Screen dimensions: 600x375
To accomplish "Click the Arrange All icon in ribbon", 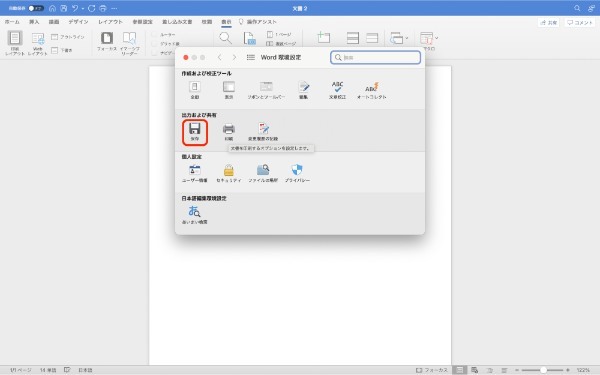I will (x=352, y=38).
